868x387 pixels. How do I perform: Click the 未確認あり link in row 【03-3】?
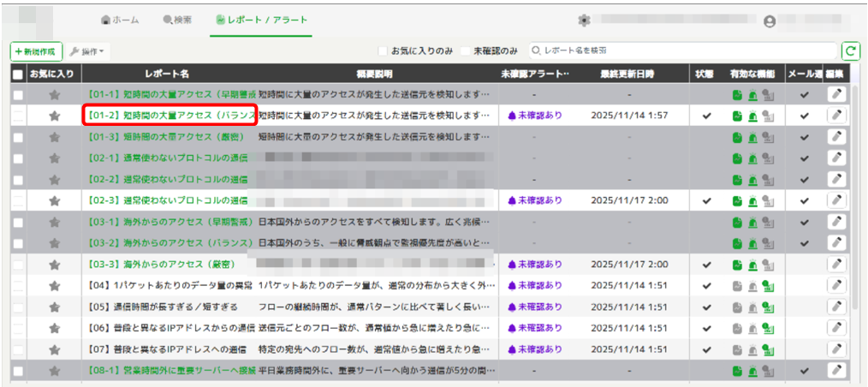point(535,265)
